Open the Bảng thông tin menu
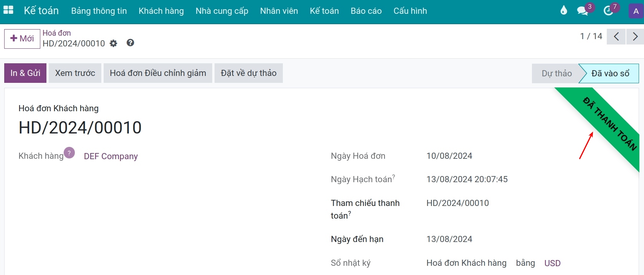Image resolution: width=644 pixels, height=275 pixels. coord(99,11)
